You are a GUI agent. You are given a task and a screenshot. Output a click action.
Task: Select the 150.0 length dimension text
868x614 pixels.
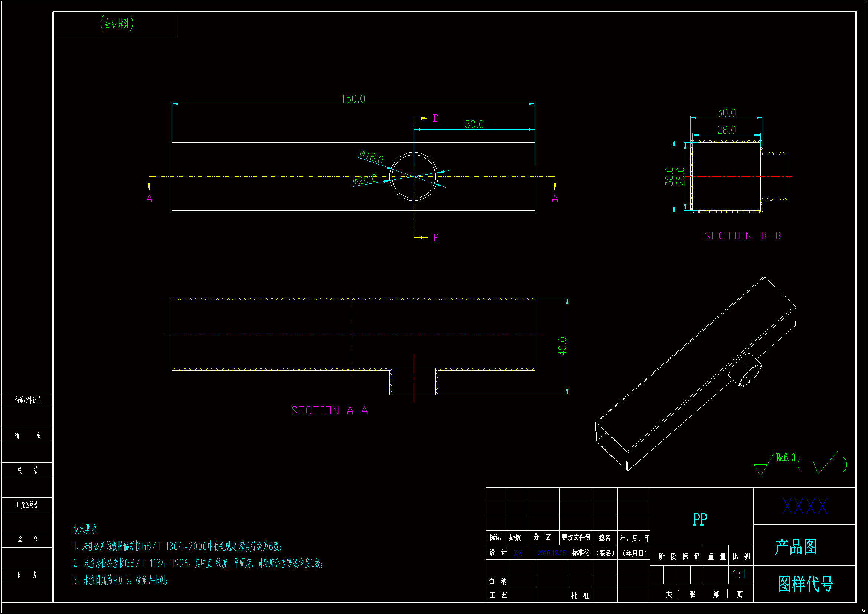click(353, 99)
